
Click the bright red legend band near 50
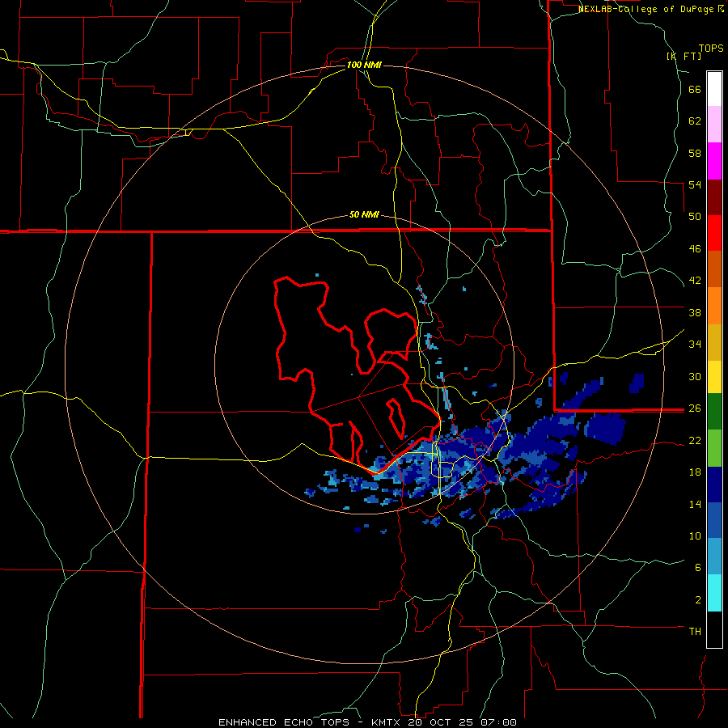[714, 233]
